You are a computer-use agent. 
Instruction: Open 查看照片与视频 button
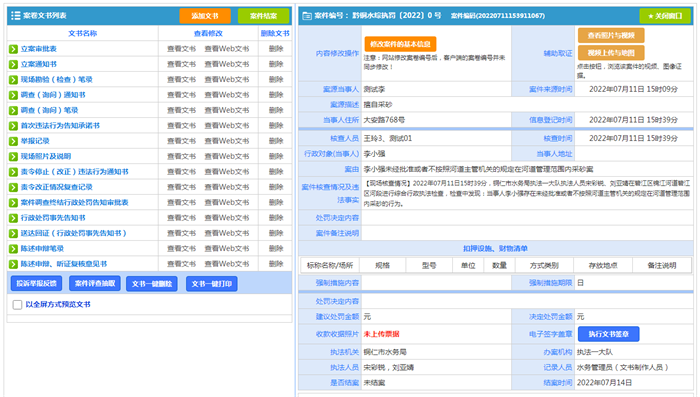click(x=611, y=35)
